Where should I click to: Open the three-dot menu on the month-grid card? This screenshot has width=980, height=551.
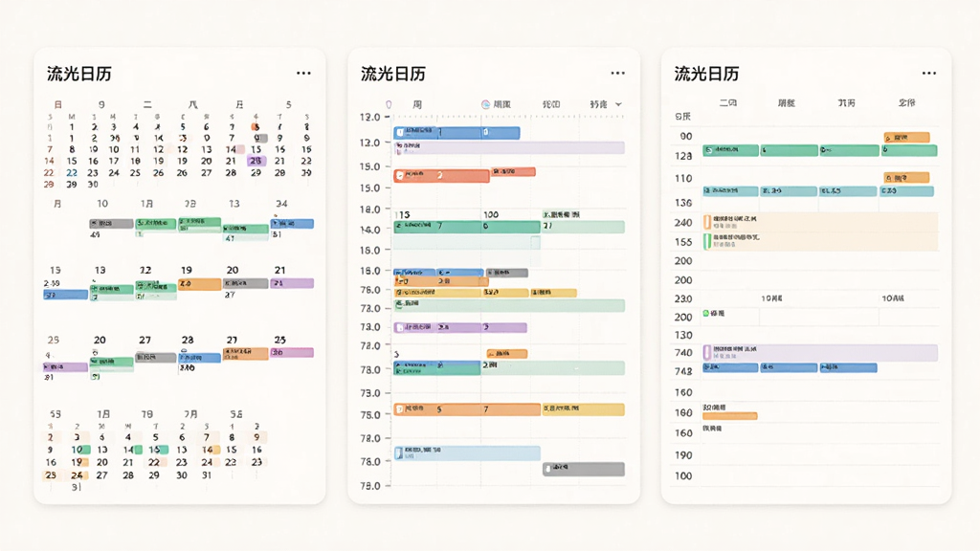coord(303,73)
